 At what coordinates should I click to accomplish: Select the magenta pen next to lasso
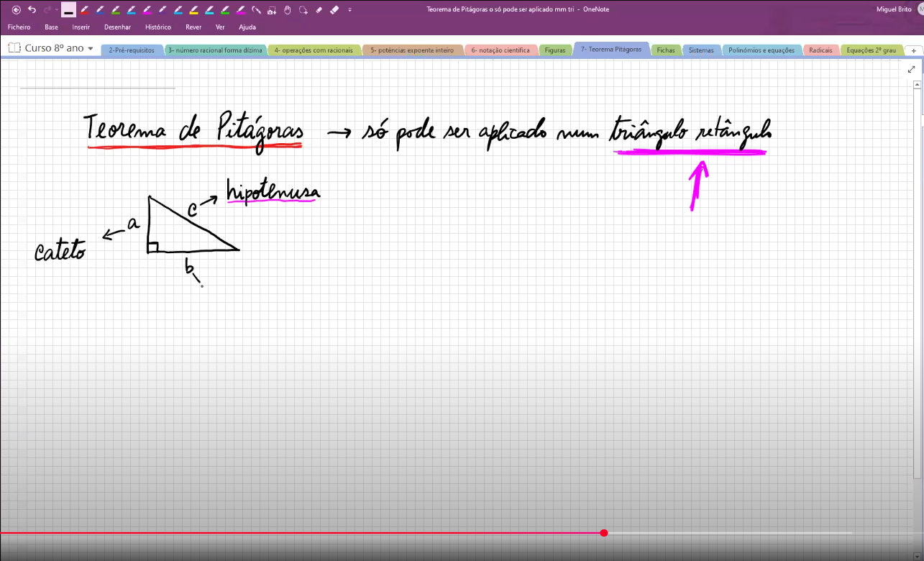coord(240,10)
